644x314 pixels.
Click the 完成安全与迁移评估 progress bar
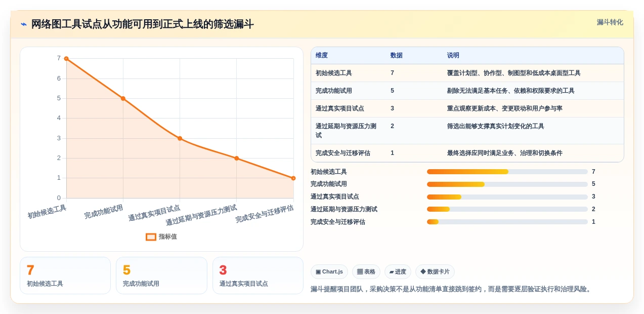click(x=507, y=222)
